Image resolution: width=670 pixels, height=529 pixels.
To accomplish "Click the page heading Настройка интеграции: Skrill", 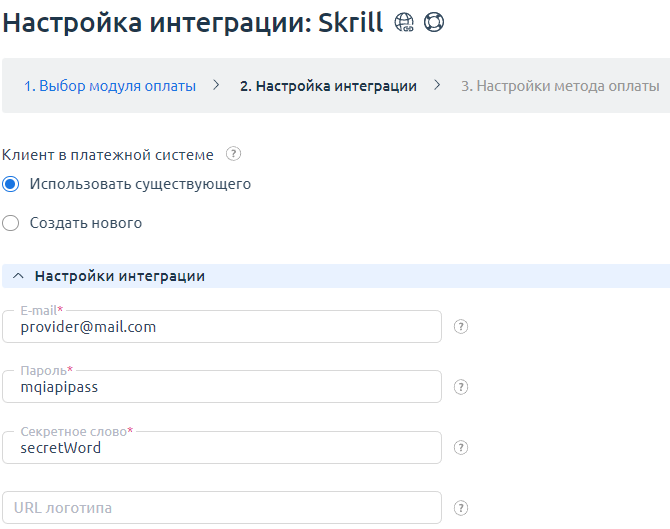I will pos(193,23).
